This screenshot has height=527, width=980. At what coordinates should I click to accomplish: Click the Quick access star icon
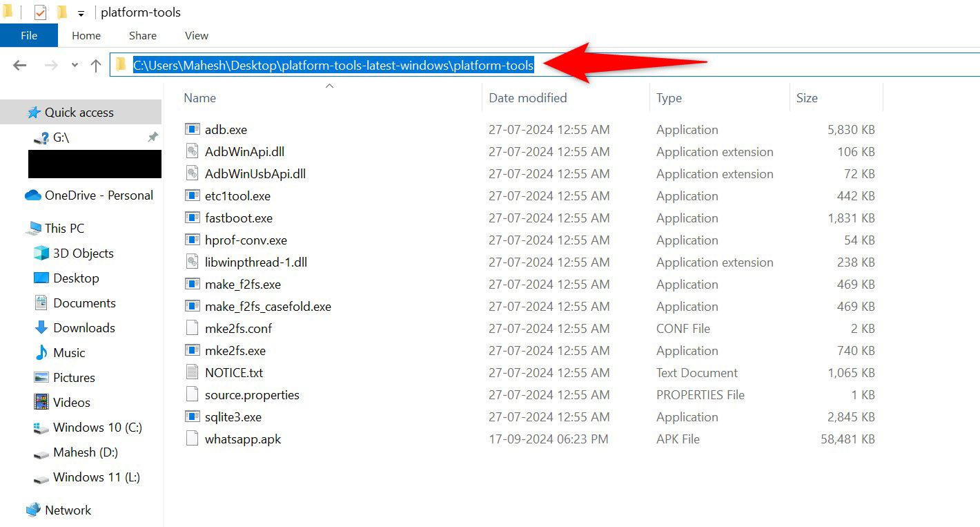coord(34,113)
